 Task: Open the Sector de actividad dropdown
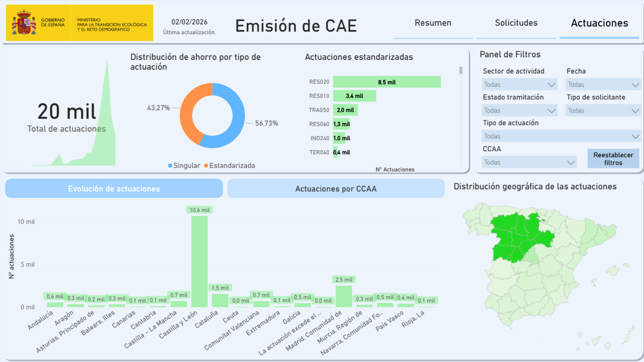(x=519, y=84)
